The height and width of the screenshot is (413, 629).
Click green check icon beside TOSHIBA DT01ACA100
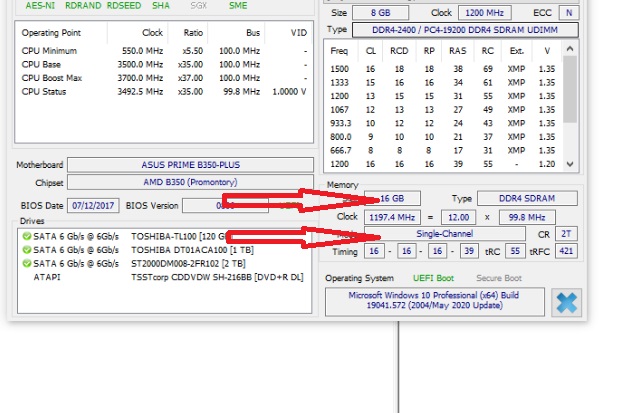[x=26, y=250]
